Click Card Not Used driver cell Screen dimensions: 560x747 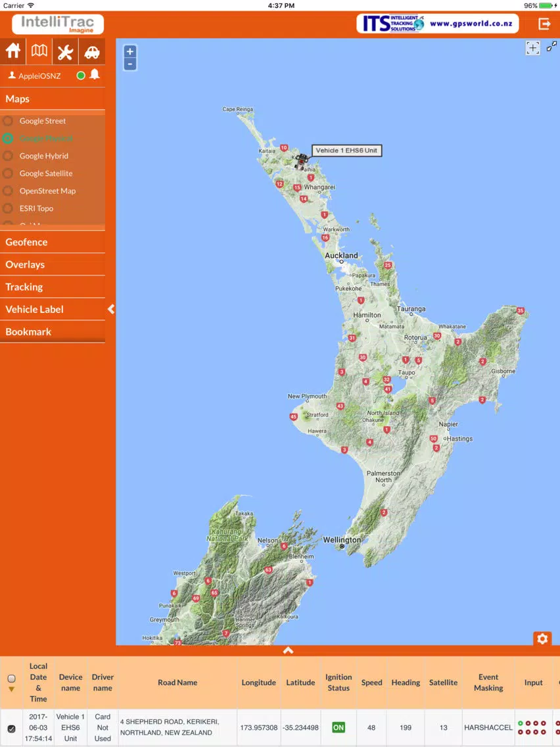click(x=103, y=727)
